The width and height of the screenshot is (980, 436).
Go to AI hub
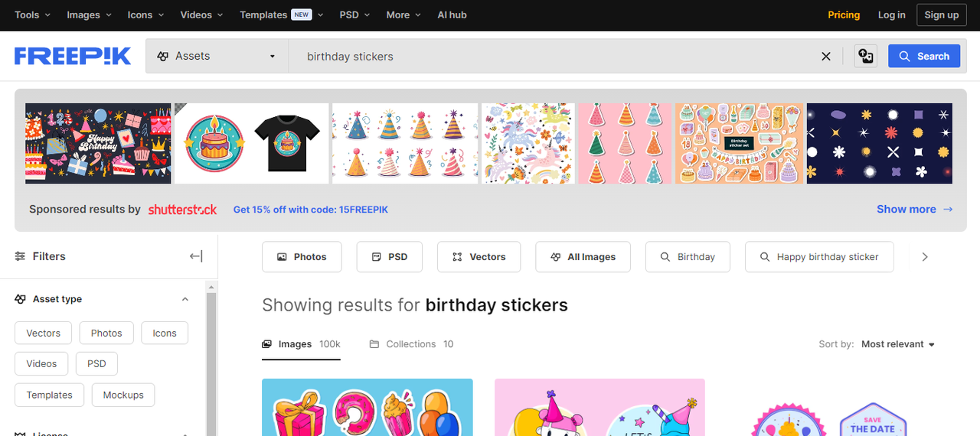[452, 15]
